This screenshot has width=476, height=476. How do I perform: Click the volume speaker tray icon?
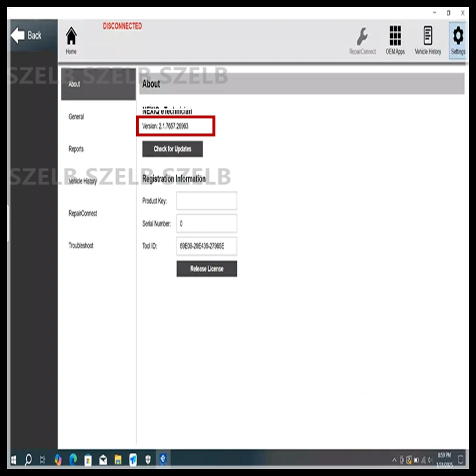[430, 460]
